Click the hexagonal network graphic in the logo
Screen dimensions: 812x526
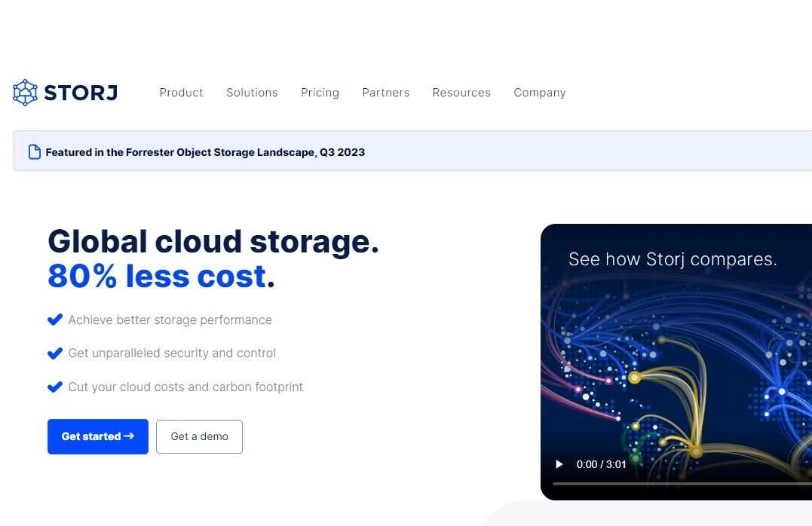pyautogui.click(x=25, y=92)
